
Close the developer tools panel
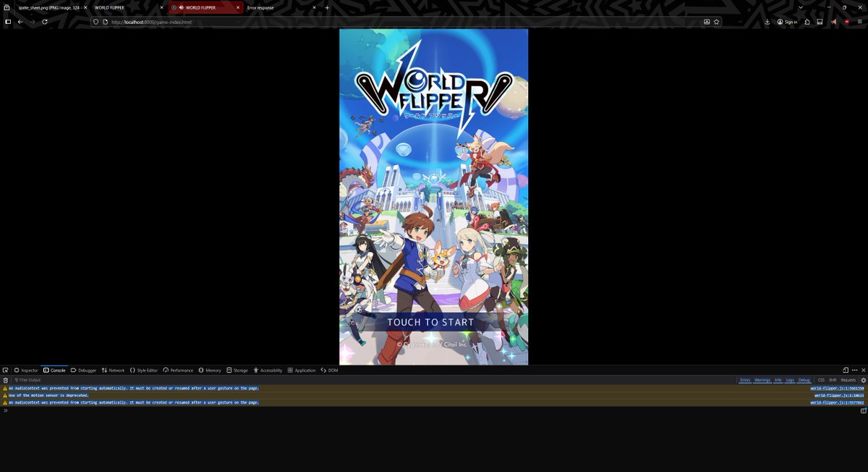[863, 370]
